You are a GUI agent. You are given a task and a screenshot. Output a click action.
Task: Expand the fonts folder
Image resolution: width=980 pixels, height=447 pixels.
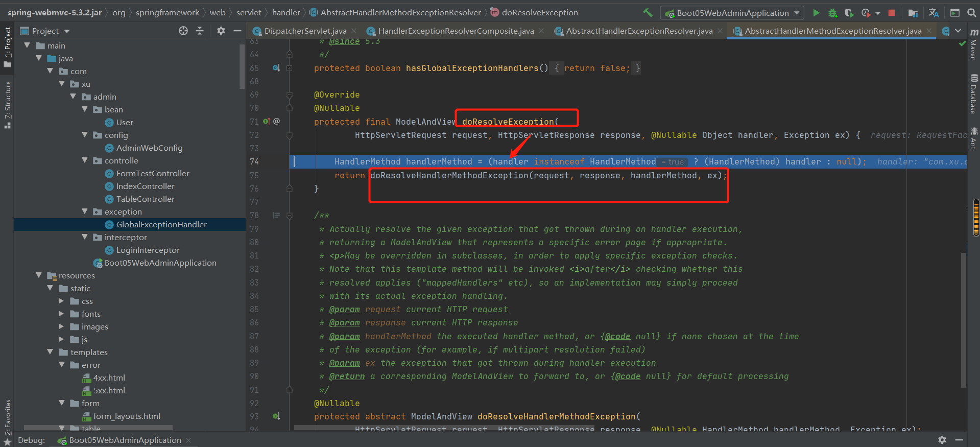coord(61,314)
